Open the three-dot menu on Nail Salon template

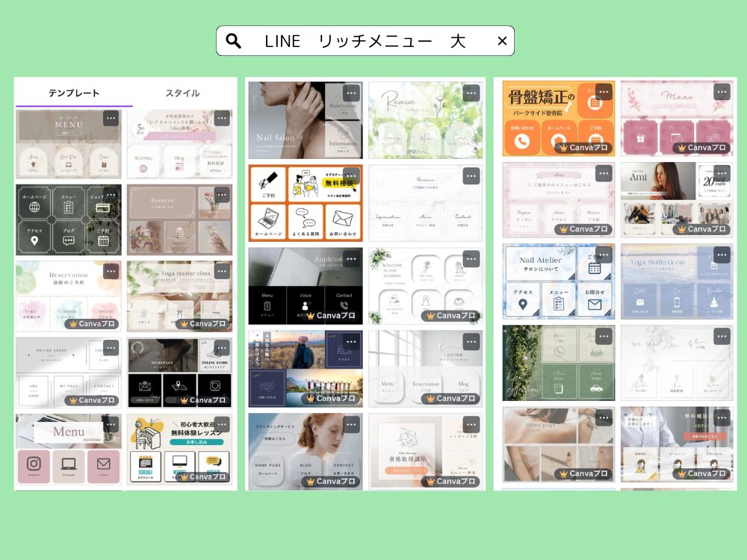pos(351,93)
